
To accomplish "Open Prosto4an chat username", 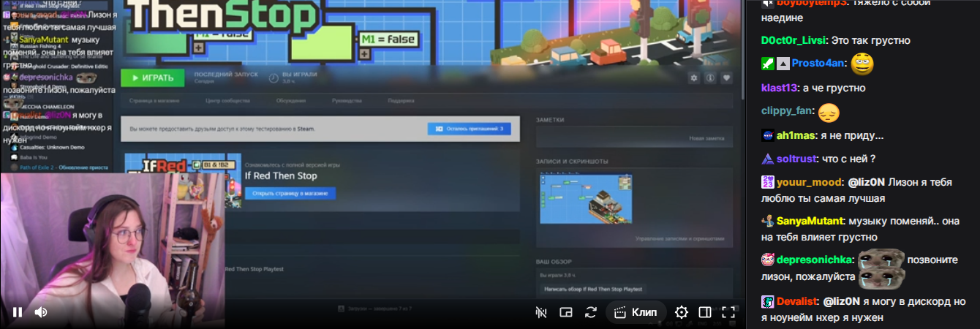I will coord(818,64).
